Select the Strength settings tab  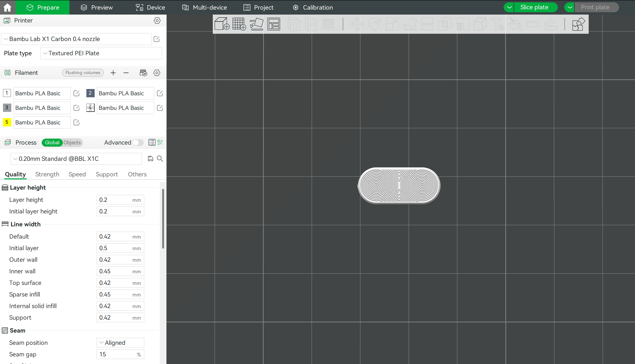(x=47, y=174)
